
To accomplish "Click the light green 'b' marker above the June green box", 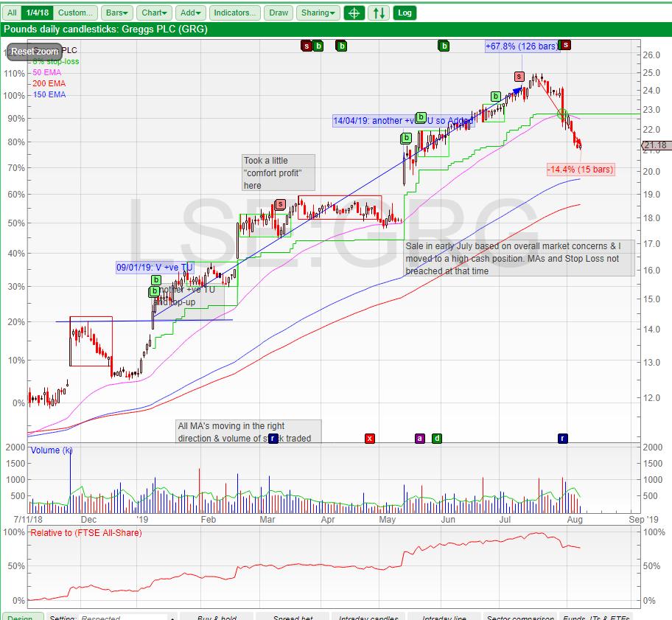I will 496,96.
